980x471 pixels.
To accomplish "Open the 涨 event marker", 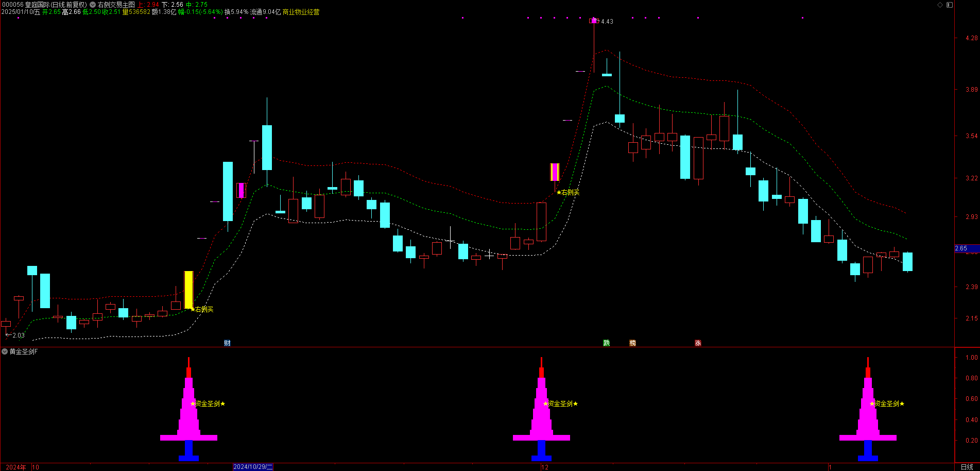I will click(x=698, y=343).
